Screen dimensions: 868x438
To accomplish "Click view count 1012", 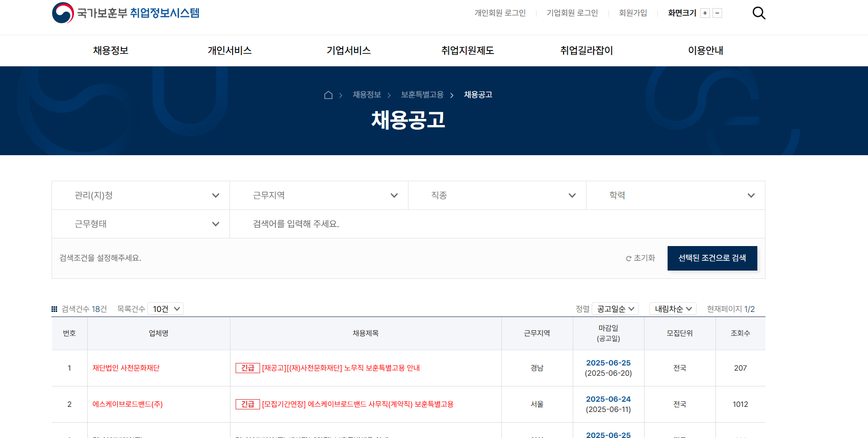I will pyautogui.click(x=741, y=404).
